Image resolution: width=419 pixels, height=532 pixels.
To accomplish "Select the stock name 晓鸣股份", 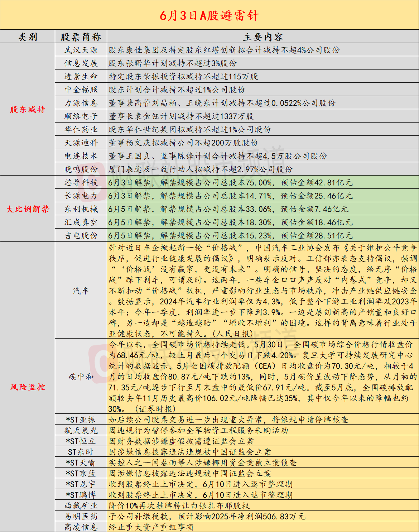I will [81, 169].
